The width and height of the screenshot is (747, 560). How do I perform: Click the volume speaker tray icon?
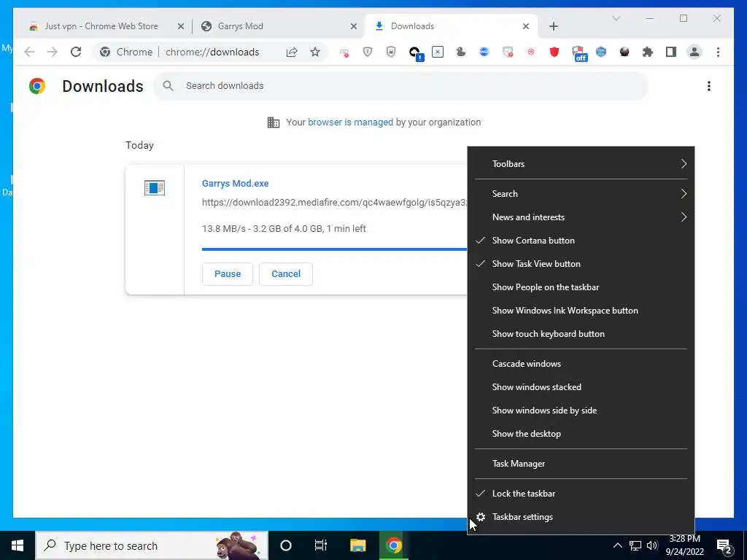pyautogui.click(x=652, y=545)
